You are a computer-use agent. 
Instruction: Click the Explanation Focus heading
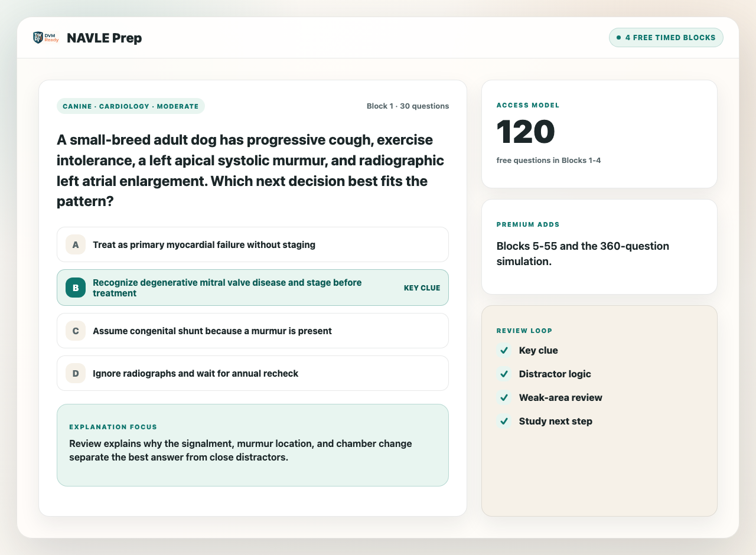(113, 427)
